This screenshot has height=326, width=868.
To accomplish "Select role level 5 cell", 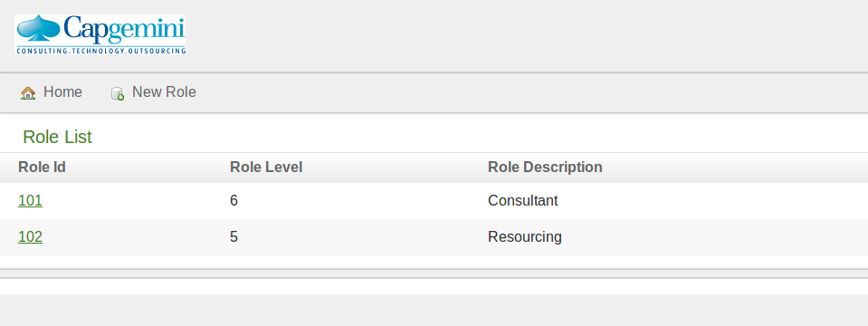I will [x=234, y=237].
